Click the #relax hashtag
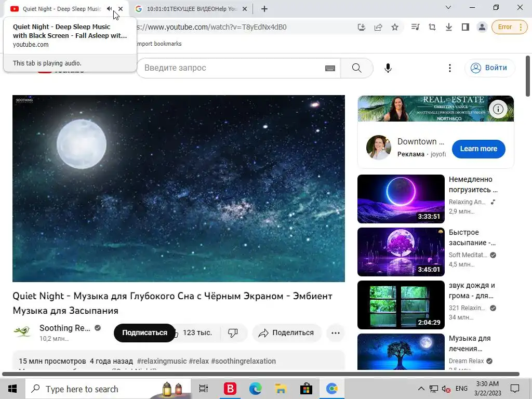The height and width of the screenshot is (399, 532). (x=199, y=361)
